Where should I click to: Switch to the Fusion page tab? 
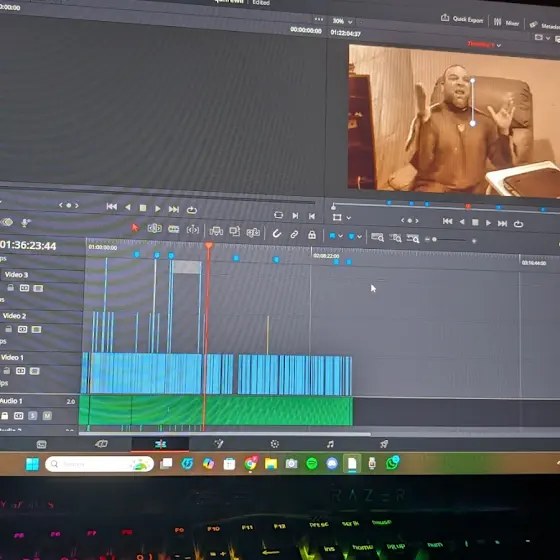point(219,444)
